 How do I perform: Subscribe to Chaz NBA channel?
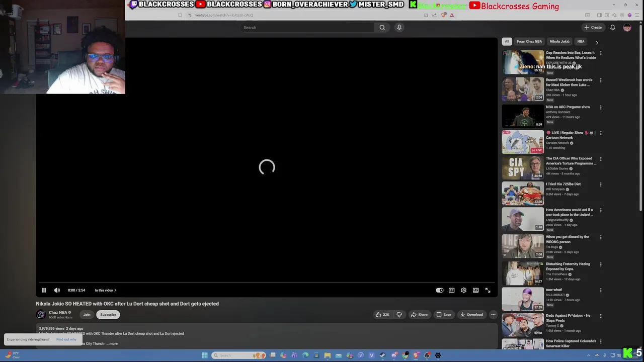pyautogui.click(x=108, y=315)
